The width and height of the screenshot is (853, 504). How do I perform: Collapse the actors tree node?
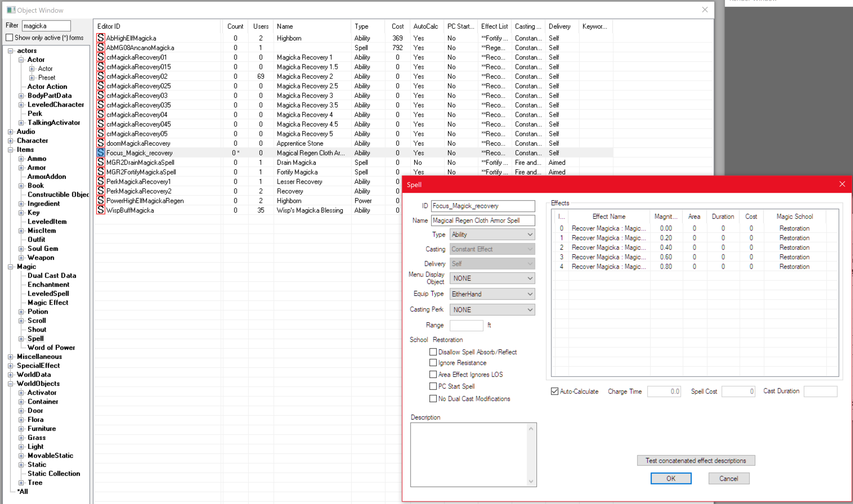[10, 51]
